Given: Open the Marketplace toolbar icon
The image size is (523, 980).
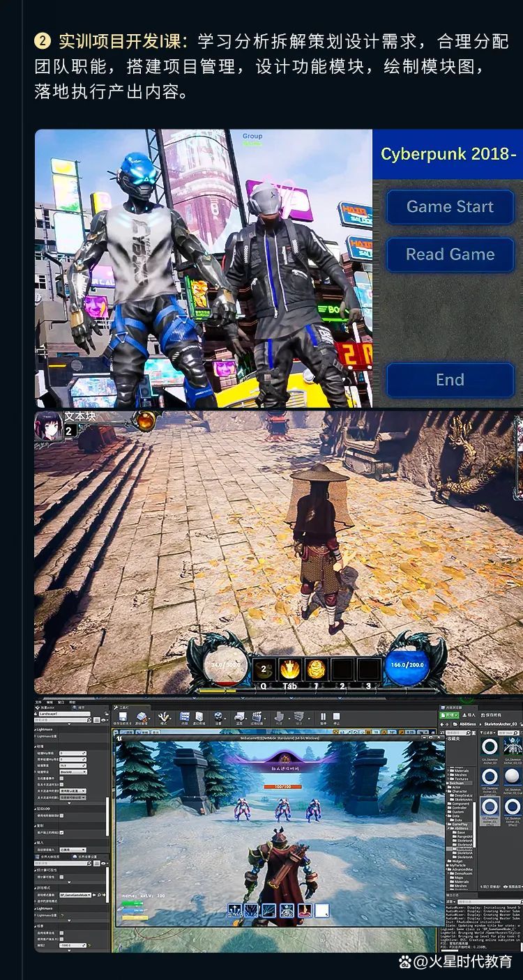Looking at the screenshot, I should (x=199, y=717).
